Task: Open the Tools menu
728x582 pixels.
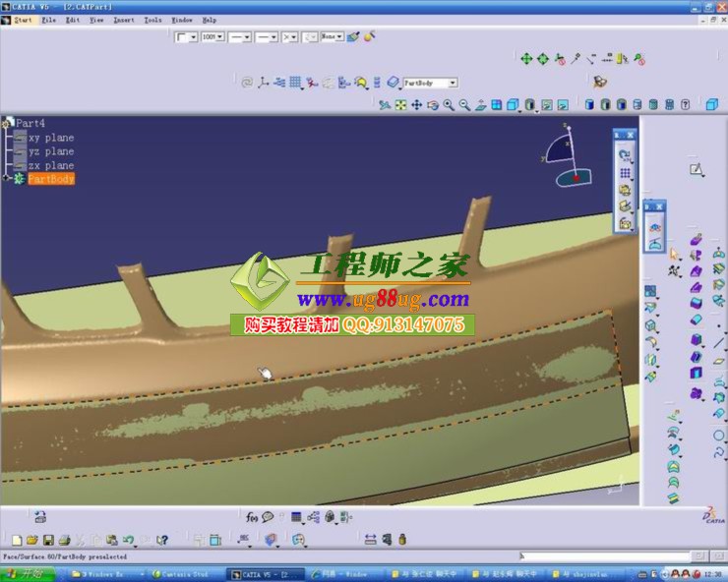Action: coord(152,20)
